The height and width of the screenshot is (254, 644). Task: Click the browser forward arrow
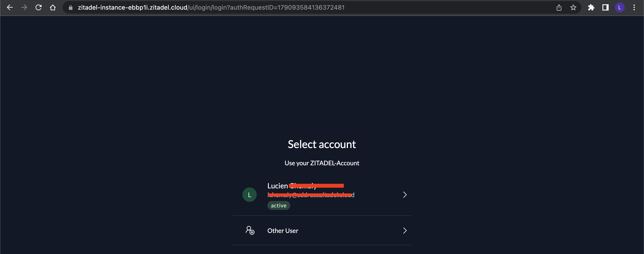[24, 8]
